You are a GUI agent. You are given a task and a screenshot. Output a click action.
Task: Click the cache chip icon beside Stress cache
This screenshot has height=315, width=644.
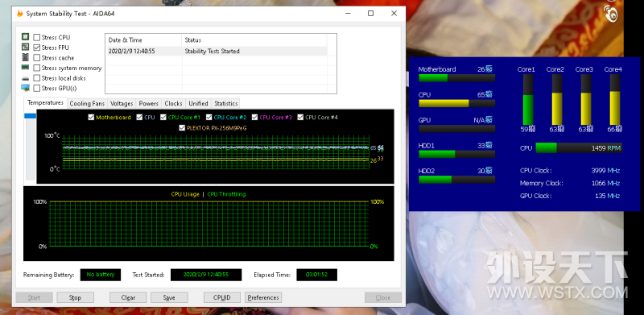(x=26, y=57)
